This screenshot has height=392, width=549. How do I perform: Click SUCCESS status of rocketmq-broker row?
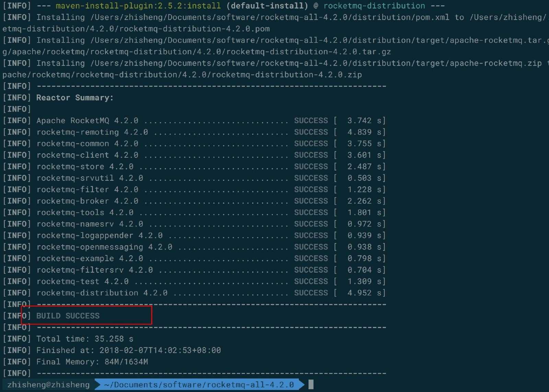point(311,201)
